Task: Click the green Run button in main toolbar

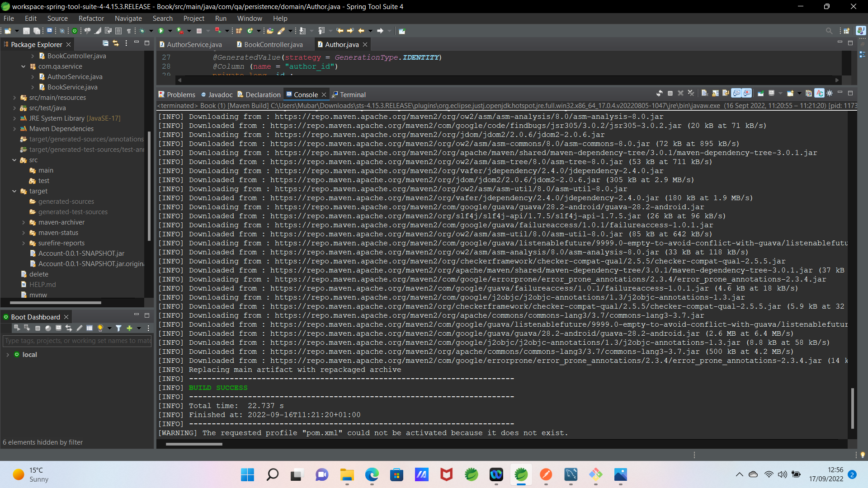Action: pyautogui.click(x=161, y=31)
